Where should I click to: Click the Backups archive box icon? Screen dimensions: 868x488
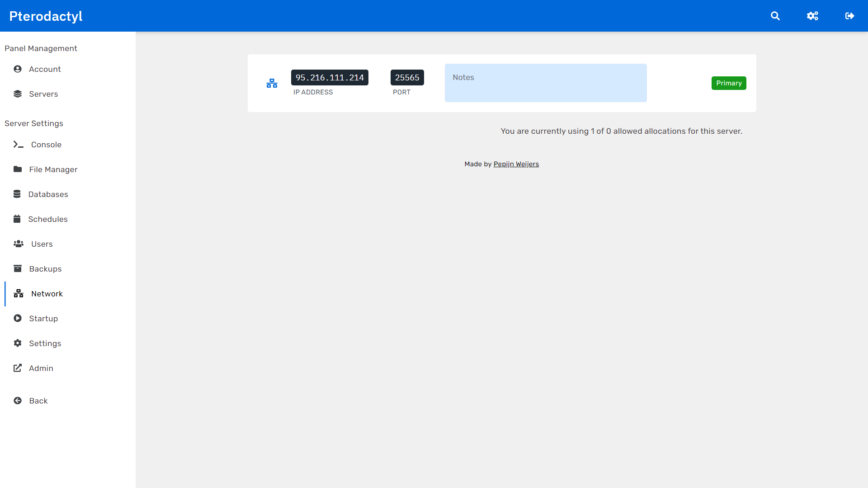tap(18, 269)
